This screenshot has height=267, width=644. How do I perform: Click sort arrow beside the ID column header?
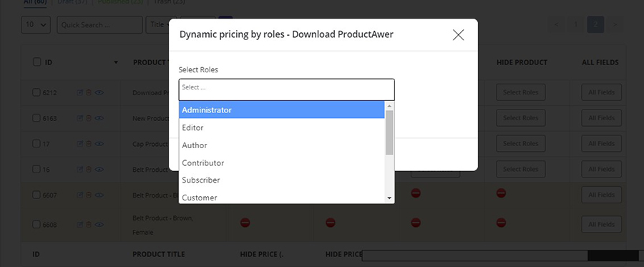click(x=116, y=62)
